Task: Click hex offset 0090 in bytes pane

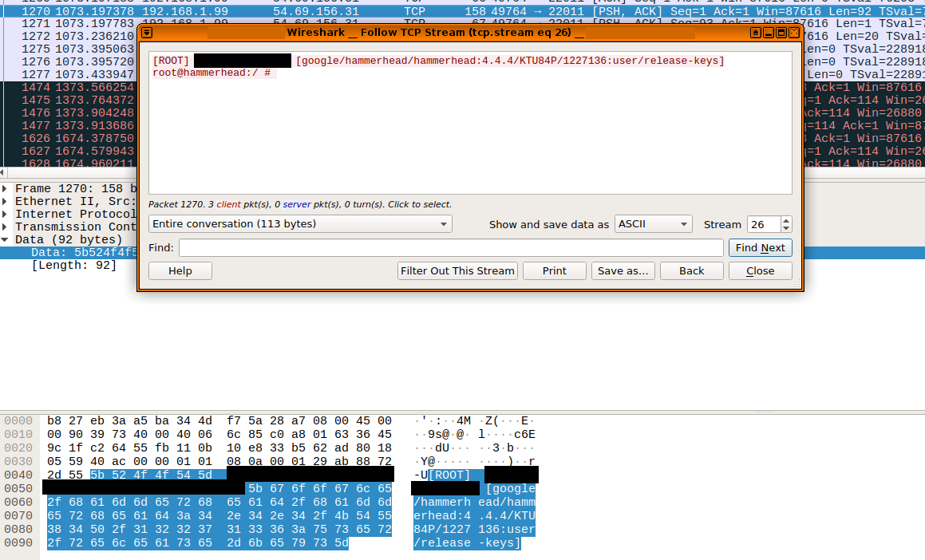Action: (18, 543)
